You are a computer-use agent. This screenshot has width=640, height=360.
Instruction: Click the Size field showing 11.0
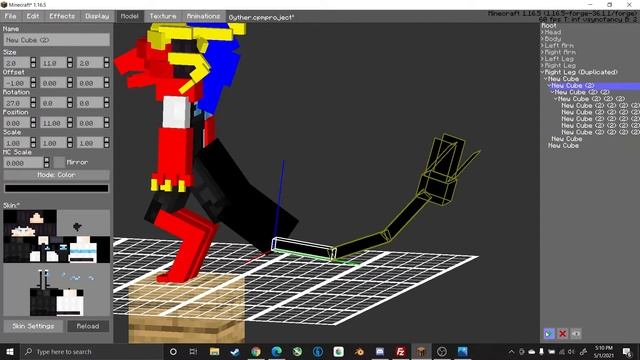[x=53, y=63]
